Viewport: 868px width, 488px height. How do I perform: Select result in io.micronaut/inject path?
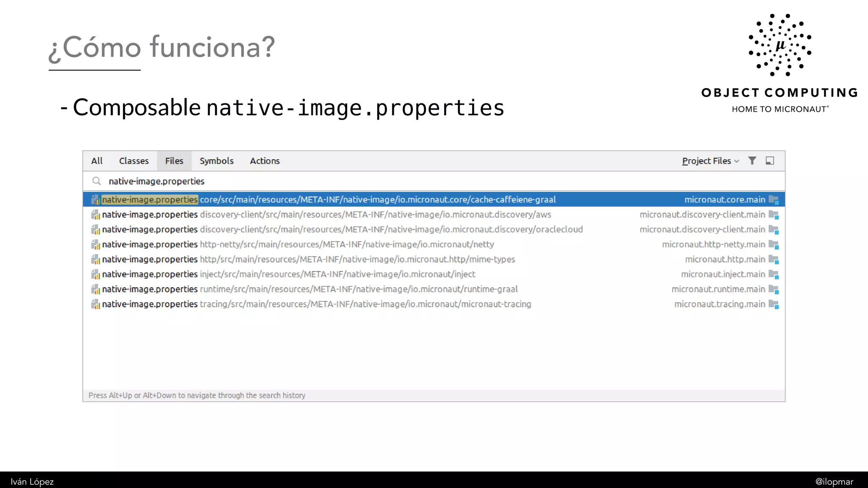(434, 274)
